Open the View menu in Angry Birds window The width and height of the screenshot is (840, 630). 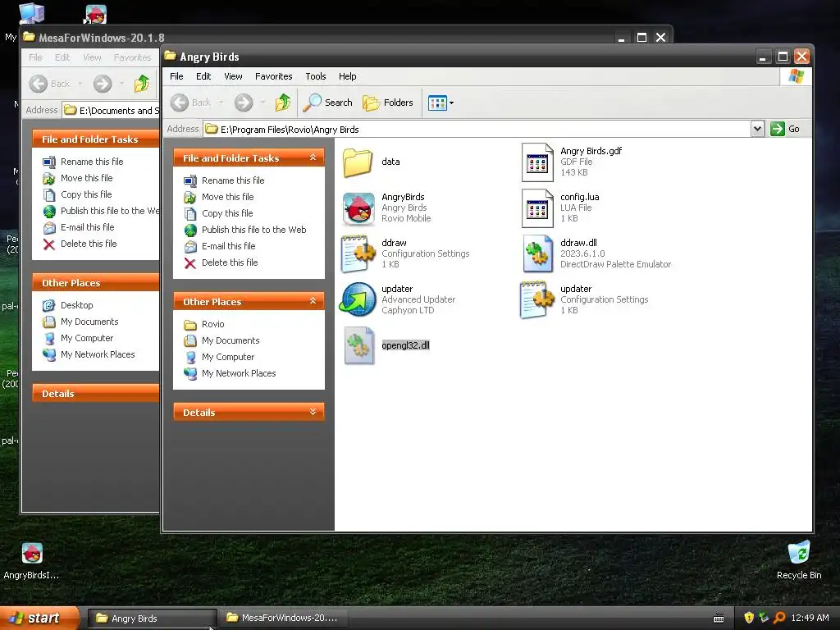tap(233, 76)
